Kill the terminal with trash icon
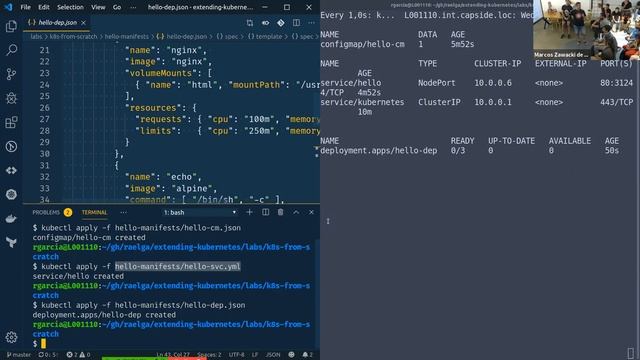This screenshot has height=360, width=640. pyautogui.click(x=280, y=212)
